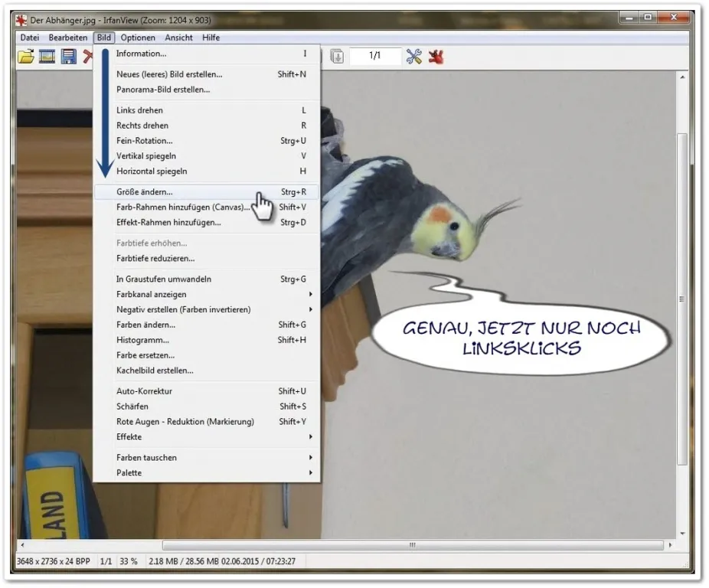Select Panorama-Bild erstellen...

click(207, 90)
